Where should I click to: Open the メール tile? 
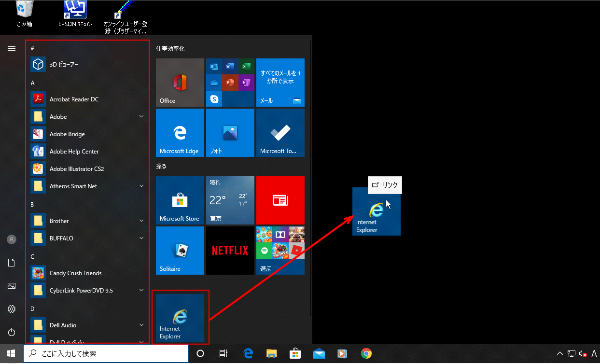click(280, 83)
